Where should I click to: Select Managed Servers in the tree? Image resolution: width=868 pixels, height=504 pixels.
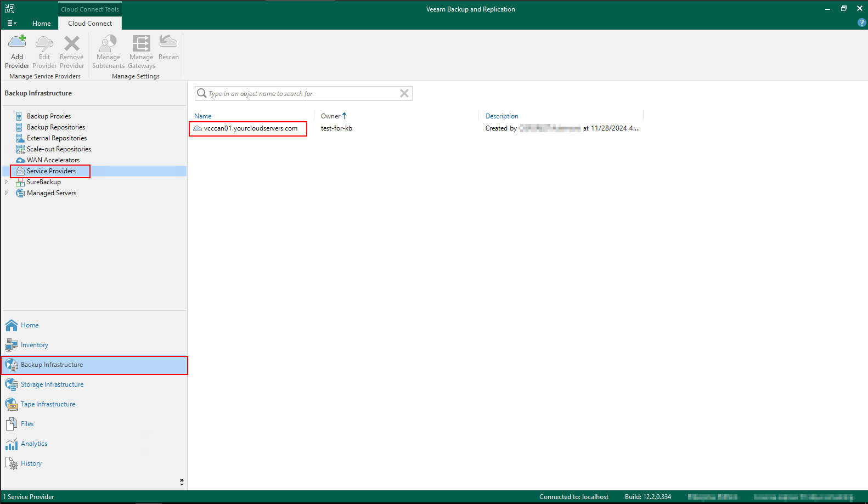tap(52, 193)
